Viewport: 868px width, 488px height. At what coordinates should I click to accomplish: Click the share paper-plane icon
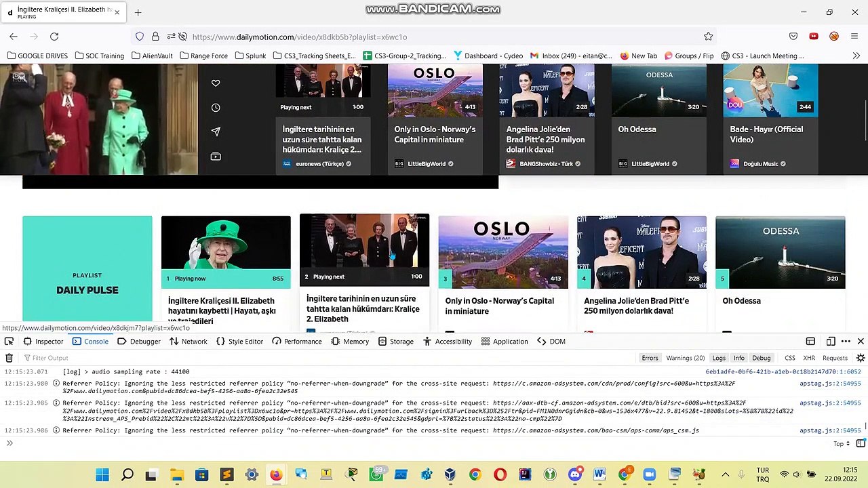tap(216, 131)
